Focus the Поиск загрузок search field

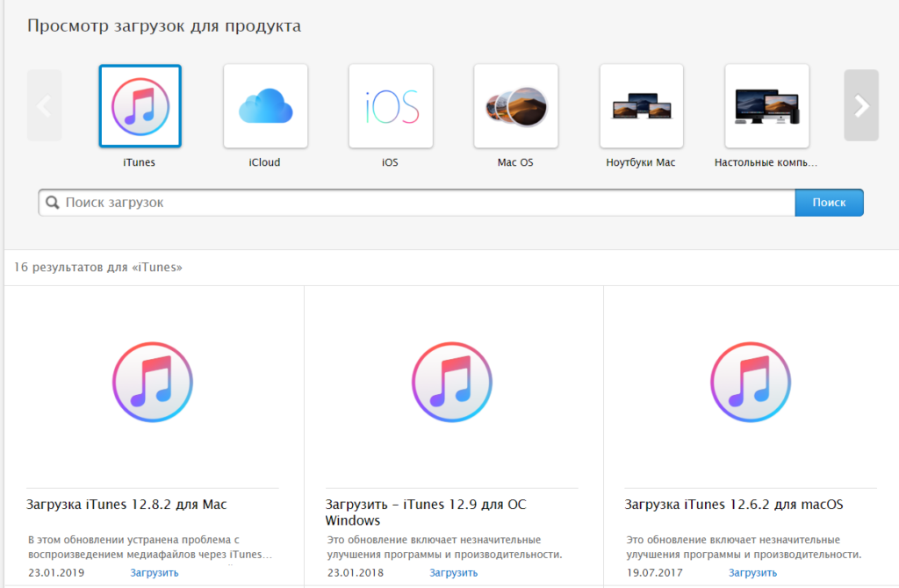417,203
